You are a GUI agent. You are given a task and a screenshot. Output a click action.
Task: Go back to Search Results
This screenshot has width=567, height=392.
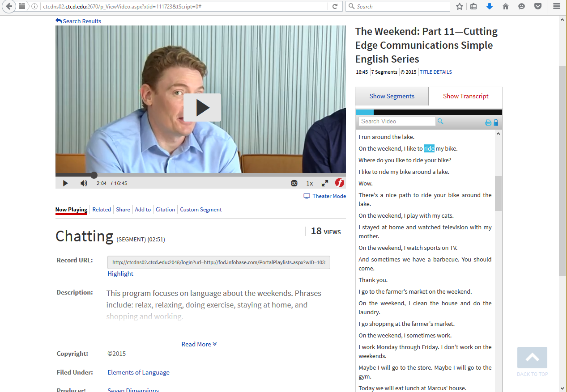click(78, 21)
